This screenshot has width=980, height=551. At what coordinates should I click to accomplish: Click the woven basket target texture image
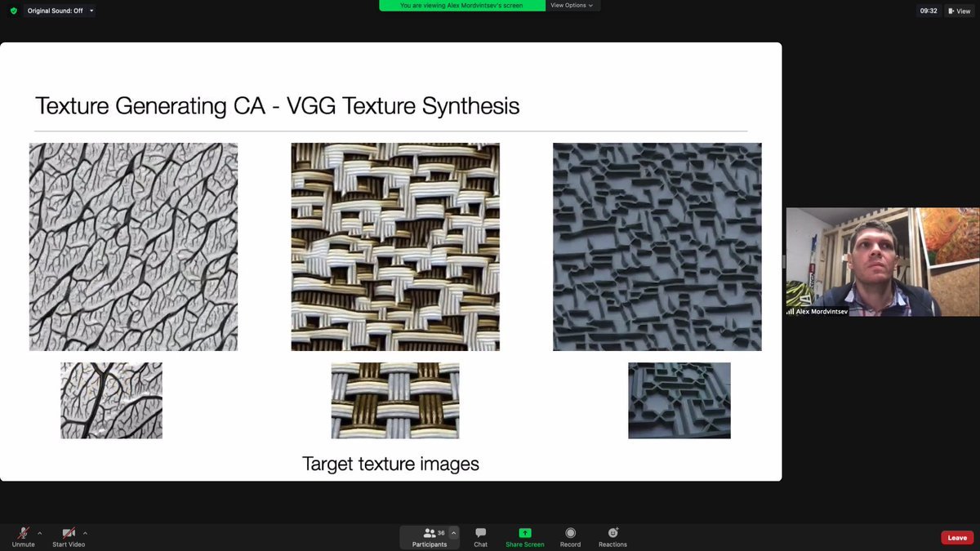pyautogui.click(x=394, y=401)
